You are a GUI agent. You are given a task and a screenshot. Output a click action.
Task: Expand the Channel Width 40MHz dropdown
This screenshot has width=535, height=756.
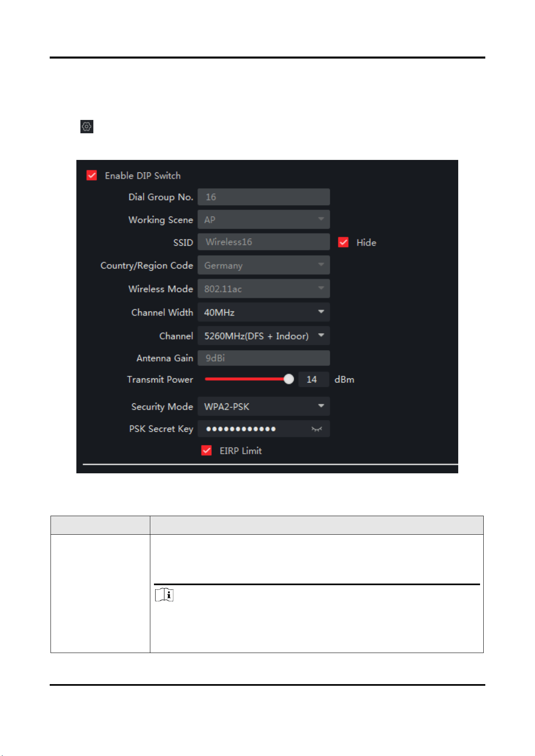pyautogui.click(x=263, y=312)
